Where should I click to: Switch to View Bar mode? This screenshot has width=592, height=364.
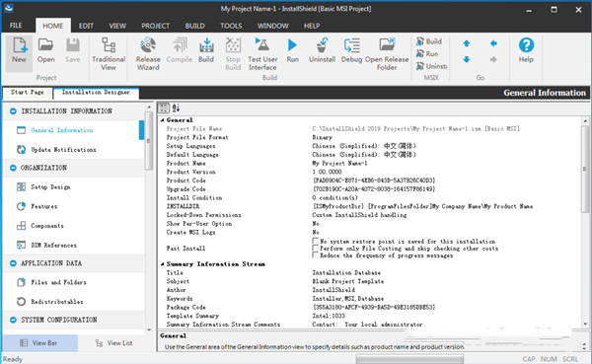39,343
